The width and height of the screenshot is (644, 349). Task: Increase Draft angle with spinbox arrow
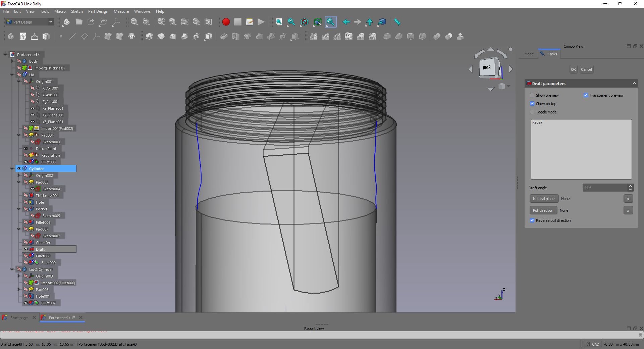[x=631, y=186]
